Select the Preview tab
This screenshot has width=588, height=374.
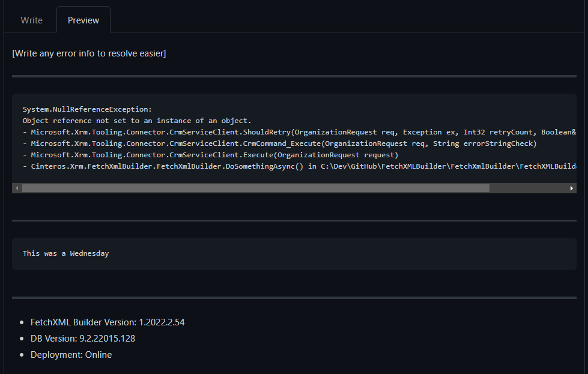pyautogui.click(x=83, y=20)
